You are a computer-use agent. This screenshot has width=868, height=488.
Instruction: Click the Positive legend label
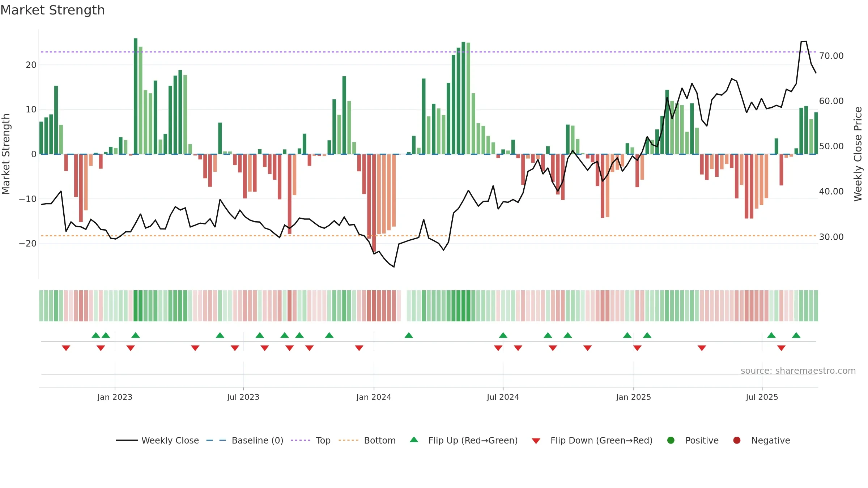click(x=702, y=440)
